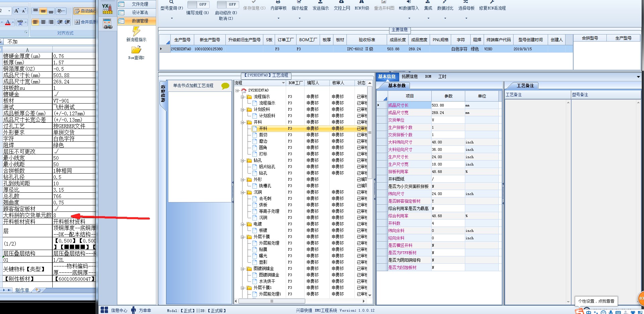Open dropdown arrow under 指示检查
Image resolution: width=644 pixels, height=314 pixels.
click(x=300, y=18)
